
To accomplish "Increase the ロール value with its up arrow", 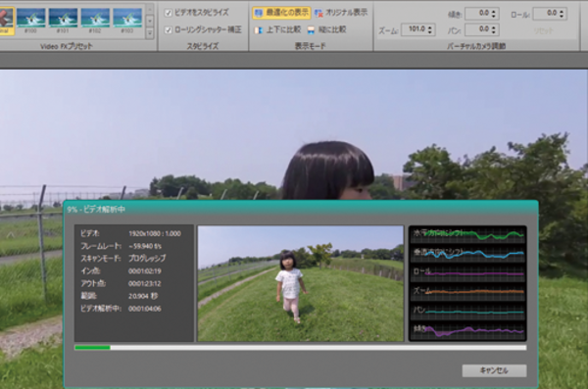I will (x=562, y=11).
